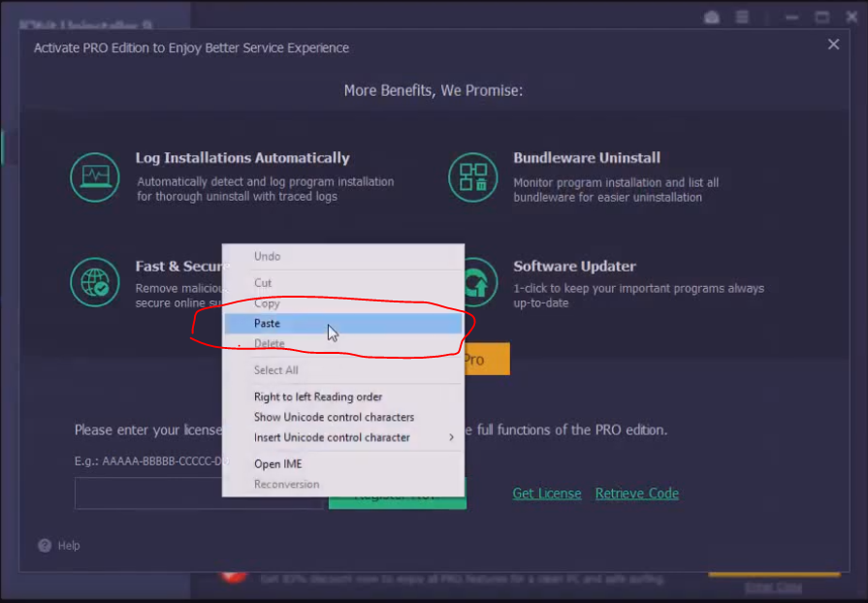Select Right to left Reading order
868x603 pixels.
point(343,397)
